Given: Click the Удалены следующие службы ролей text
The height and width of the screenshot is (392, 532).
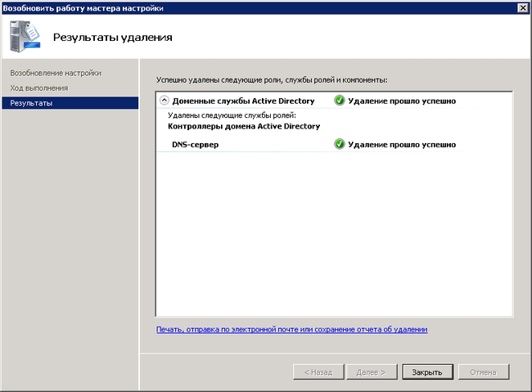Looking at the screenshot, I should (232, 115).
